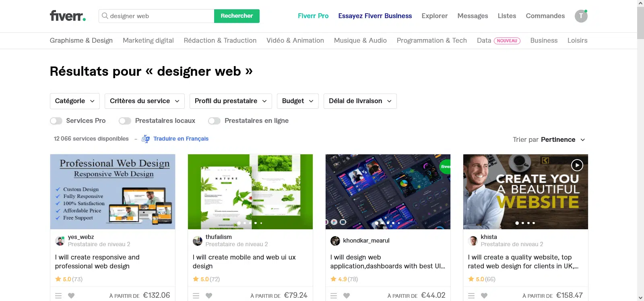Click the translate icon beside Traduire en Français

pyautogui.click(x=146, y=139)
